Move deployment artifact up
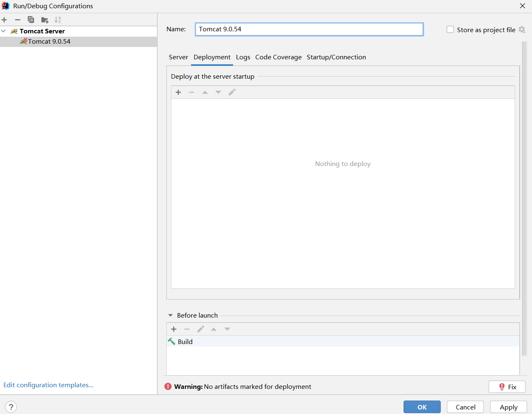 [x=205, y=92]
